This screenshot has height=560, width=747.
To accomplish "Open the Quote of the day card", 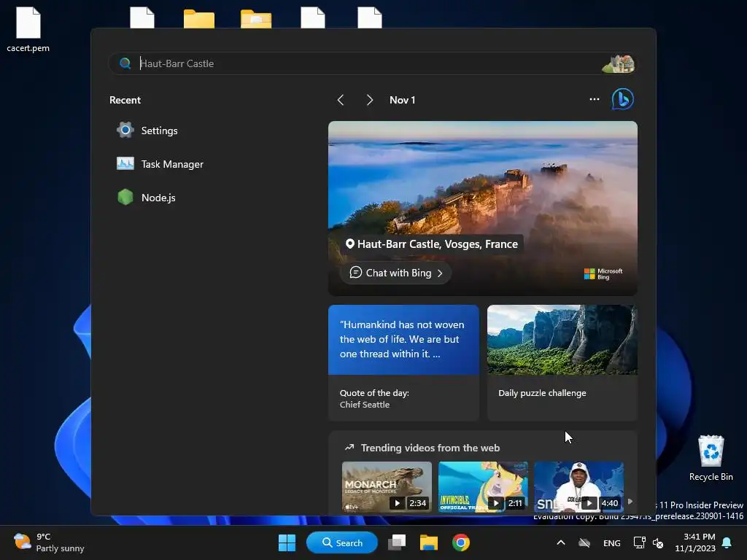I will click(x=403, y=363).
